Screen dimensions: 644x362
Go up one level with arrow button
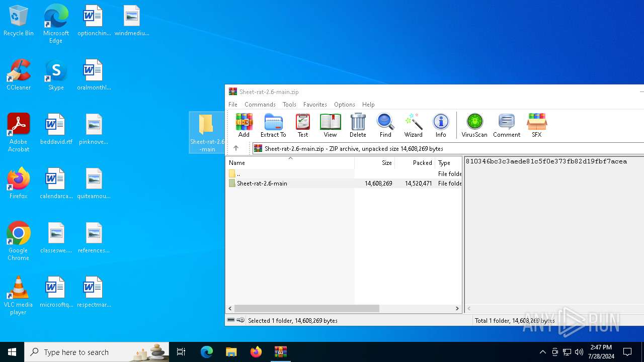coord(236,148)
